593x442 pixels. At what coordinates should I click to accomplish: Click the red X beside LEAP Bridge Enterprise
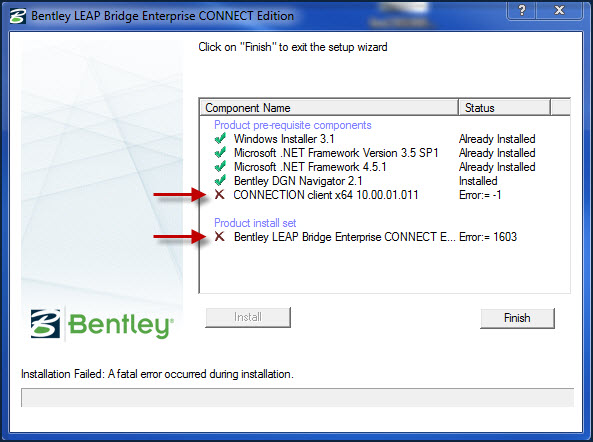pyautogui.click(x=219, y=237)
